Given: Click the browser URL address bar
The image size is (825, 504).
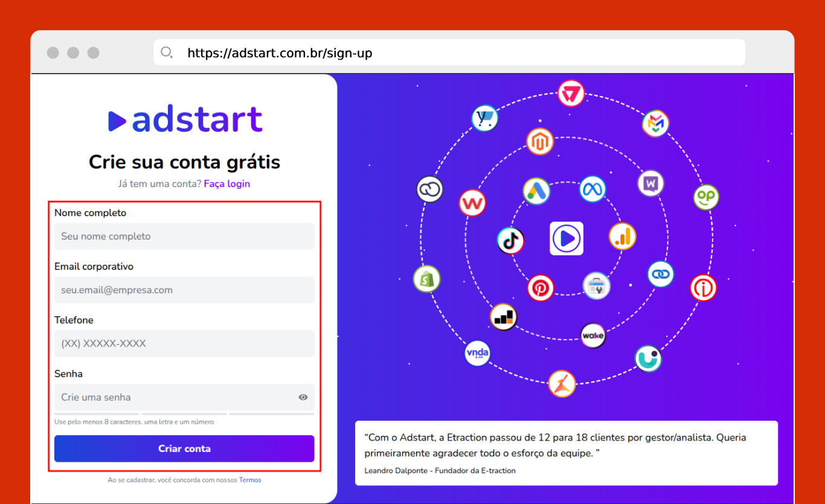Looking at the screenshot, I should coord(449,53).
